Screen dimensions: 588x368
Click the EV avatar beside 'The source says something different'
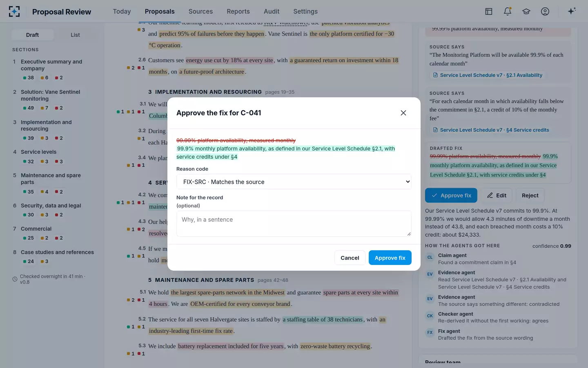430,299
